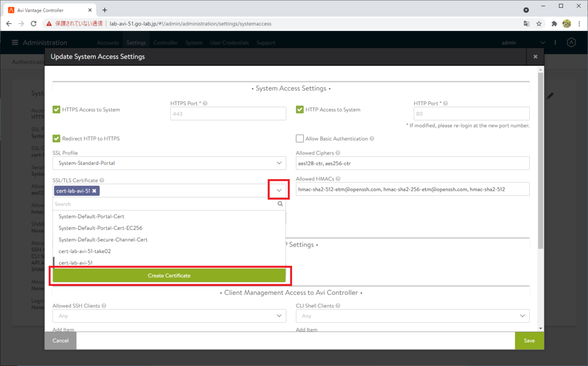Open the hamburger navigation menu

[15, 43]
